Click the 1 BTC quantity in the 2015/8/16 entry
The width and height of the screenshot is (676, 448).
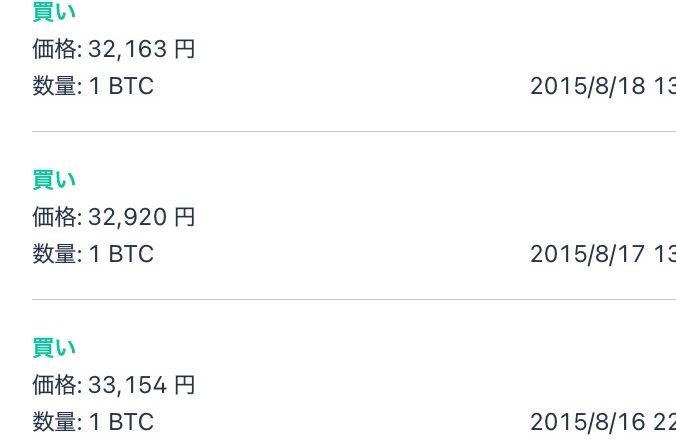point(122,422)
